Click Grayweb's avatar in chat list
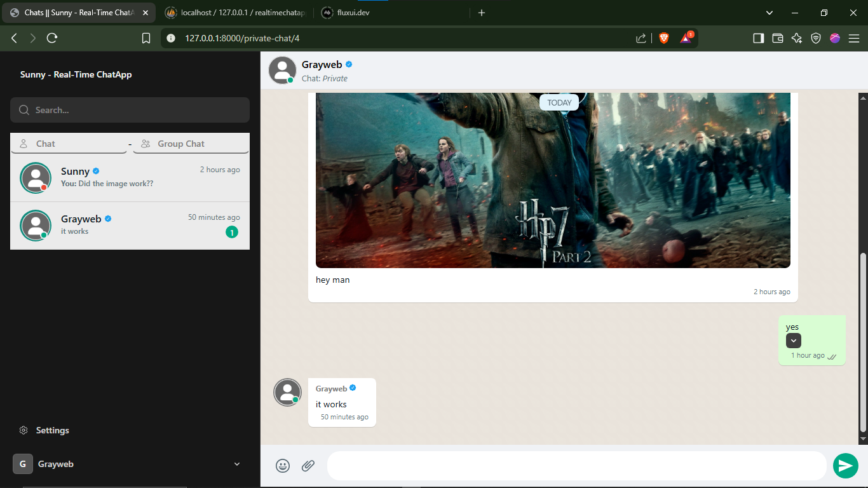Image resolution: width=868 pixels, height=488 pixels. (36, 226)
